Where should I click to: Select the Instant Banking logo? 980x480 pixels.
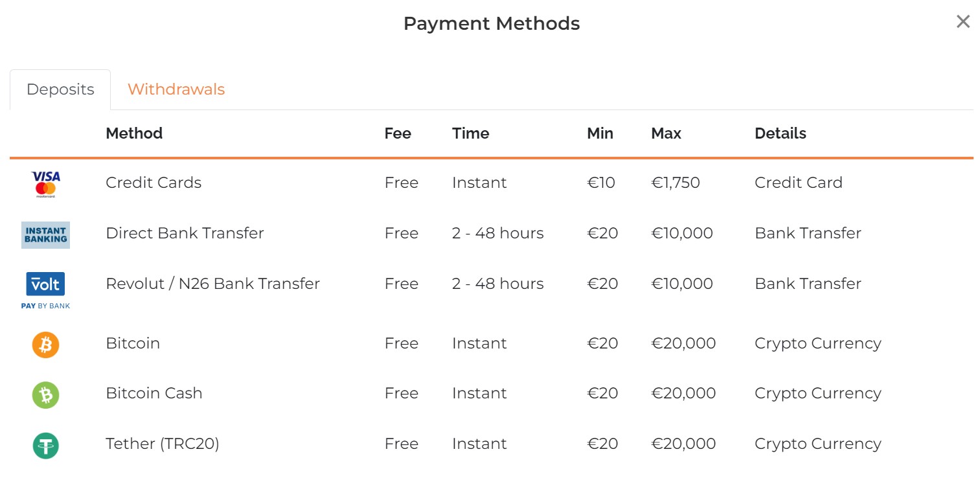[x=45, y=234]
